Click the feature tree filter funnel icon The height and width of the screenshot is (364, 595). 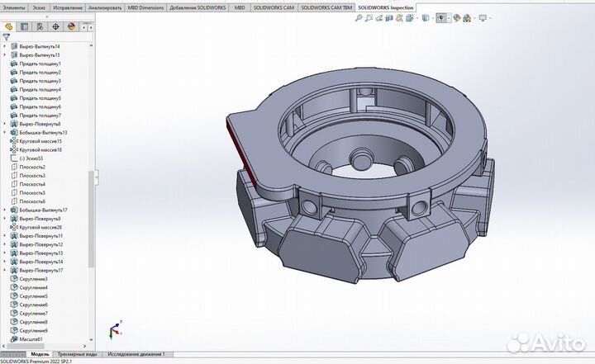[x=7, y=37]
